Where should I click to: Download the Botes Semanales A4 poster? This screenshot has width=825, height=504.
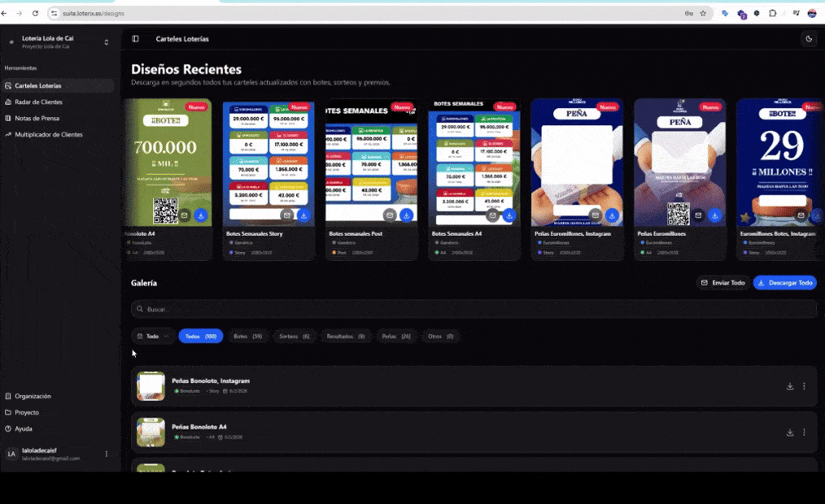509,215
